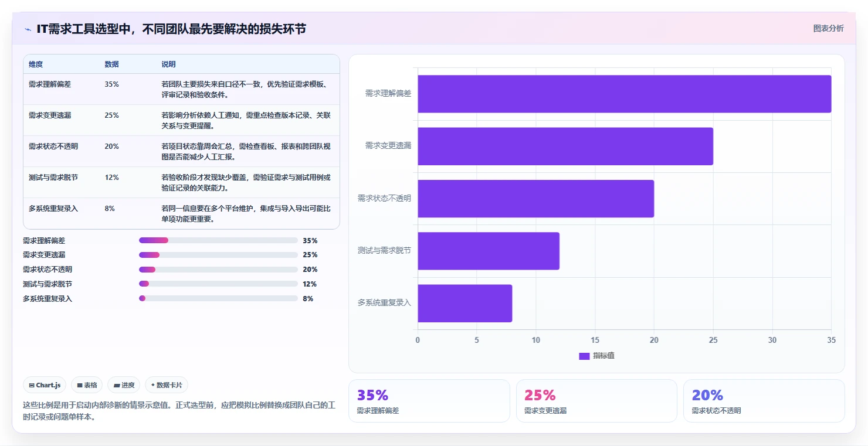Click 需求状态不透明 in the table's 维度 column

tap(53, 146)
